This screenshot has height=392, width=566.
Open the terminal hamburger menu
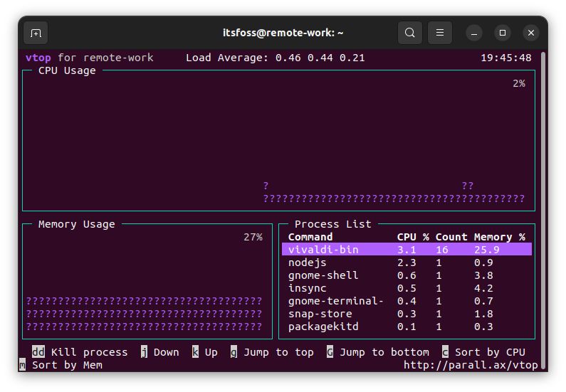tap(440, 33)
